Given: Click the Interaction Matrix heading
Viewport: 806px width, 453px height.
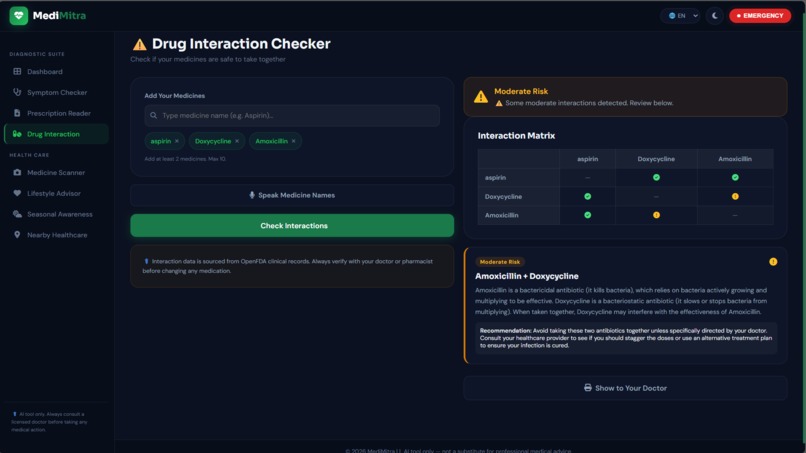Looking at the screenshot, I should [516, 136].
